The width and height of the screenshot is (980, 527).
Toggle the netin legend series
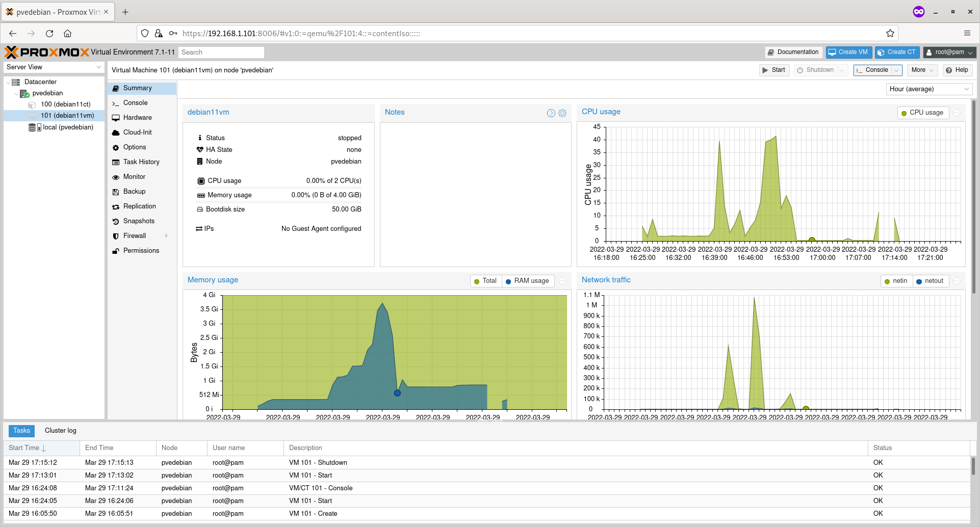point(896,281)
